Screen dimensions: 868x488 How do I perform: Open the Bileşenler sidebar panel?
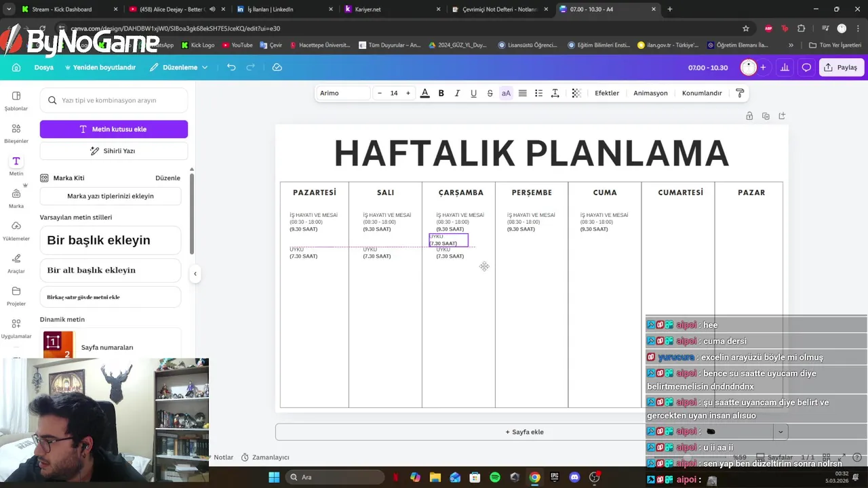click(x=16, y=133)
